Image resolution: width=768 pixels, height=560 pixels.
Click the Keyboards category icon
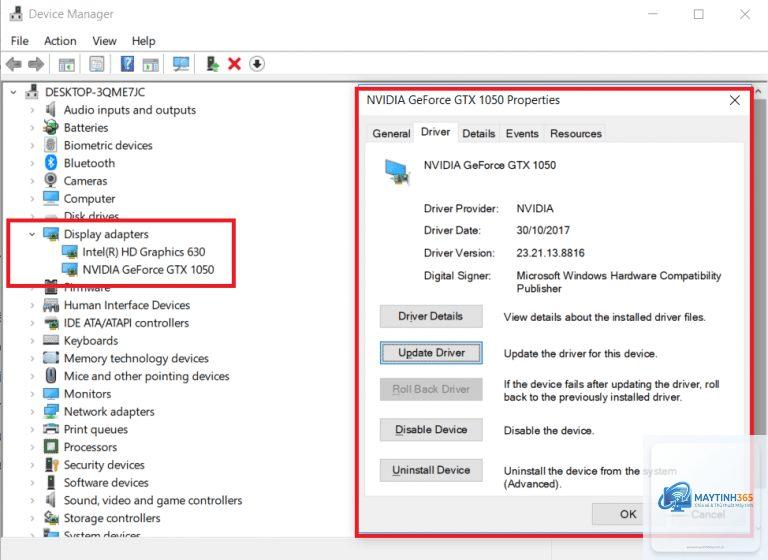click(x=51, y=340)
